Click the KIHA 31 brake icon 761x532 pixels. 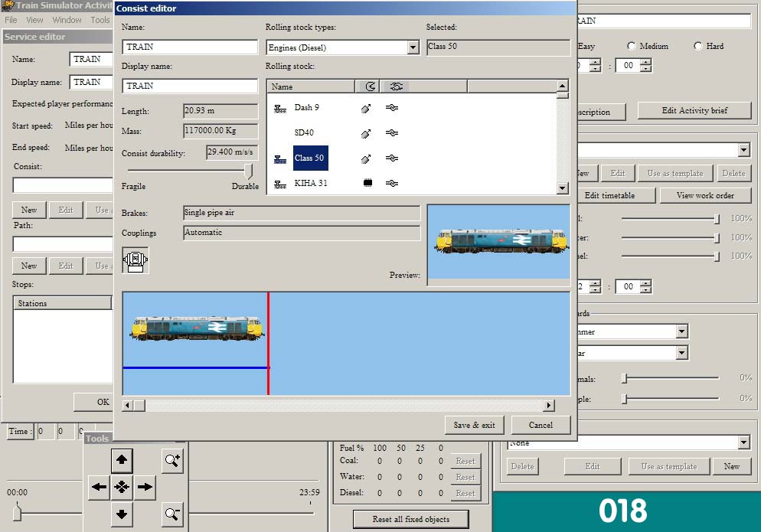click(x=368, y=183)
